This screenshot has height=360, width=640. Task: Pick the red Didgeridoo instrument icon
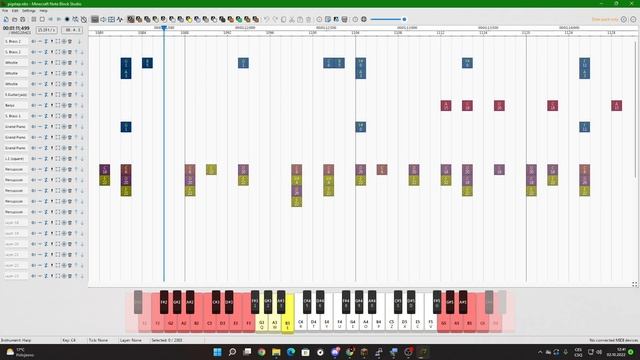(231, 19)
